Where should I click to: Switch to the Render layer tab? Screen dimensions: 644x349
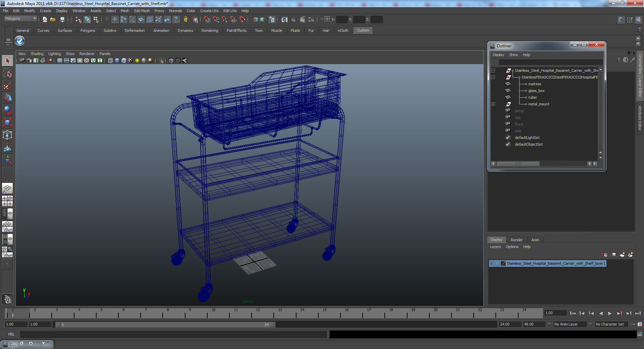coord(517,240)
